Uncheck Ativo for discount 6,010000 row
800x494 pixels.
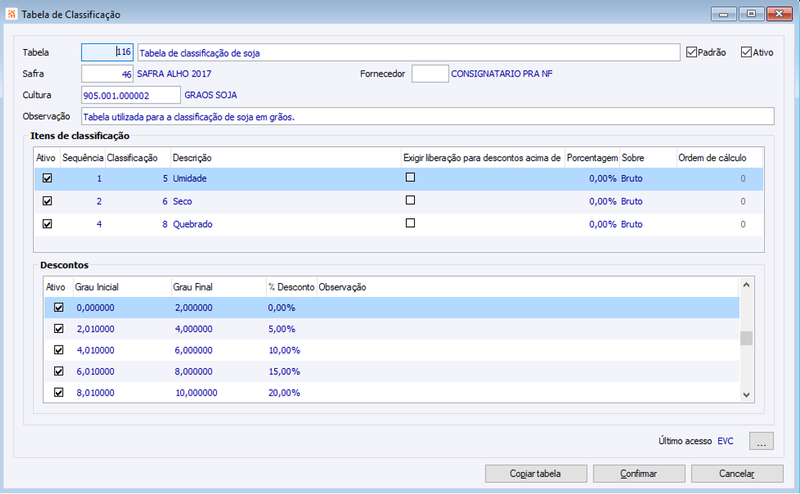tap(59, 371)
